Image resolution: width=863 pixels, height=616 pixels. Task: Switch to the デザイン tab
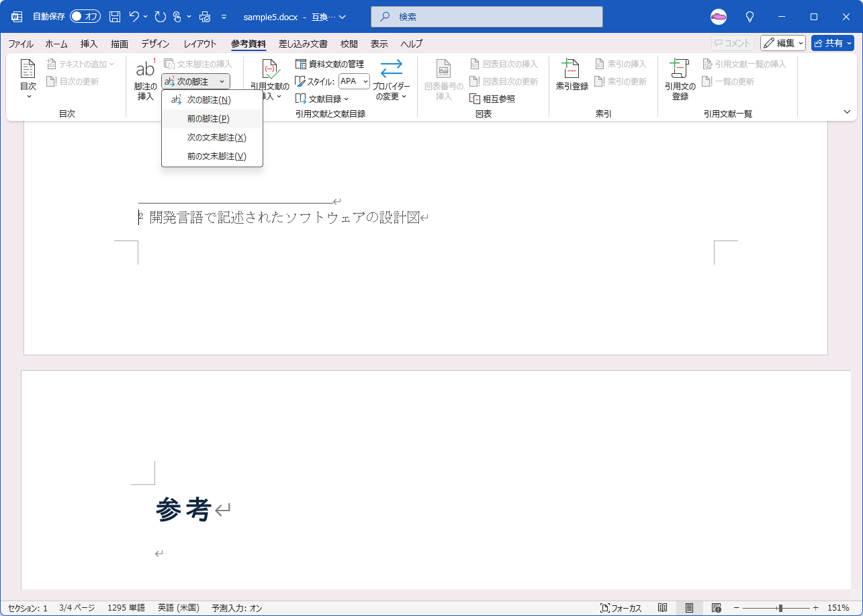(x=155, y=44)
